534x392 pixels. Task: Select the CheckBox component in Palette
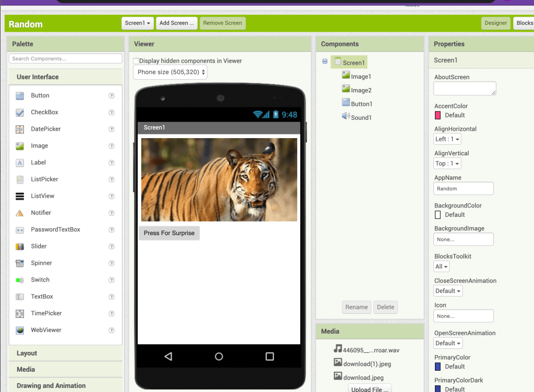[44, 112]
